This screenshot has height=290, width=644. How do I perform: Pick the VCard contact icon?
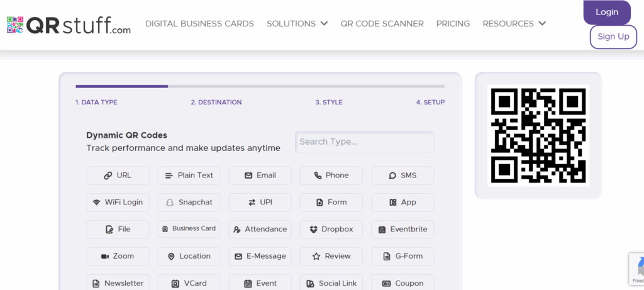pos(175,284)
